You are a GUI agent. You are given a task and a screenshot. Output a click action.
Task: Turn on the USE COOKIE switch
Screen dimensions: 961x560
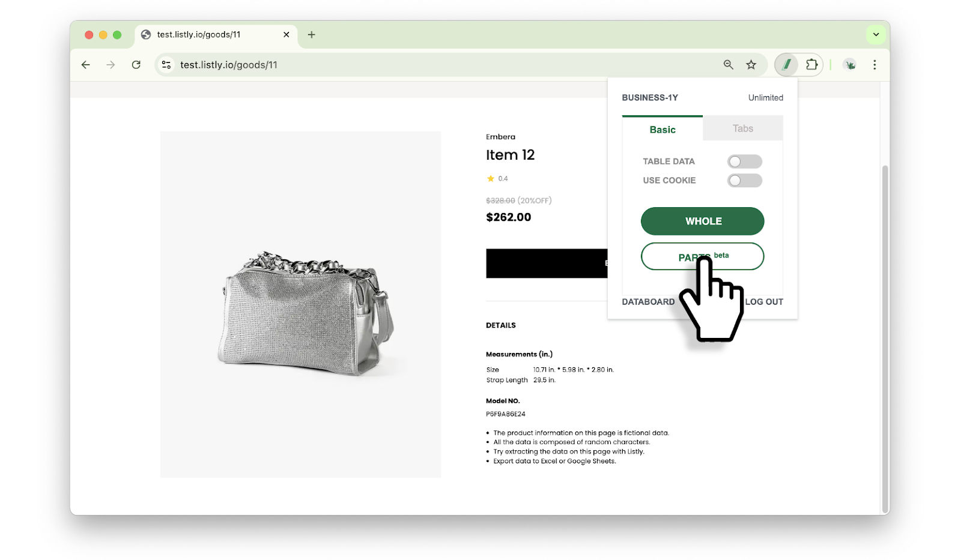[x=744, y=181]
